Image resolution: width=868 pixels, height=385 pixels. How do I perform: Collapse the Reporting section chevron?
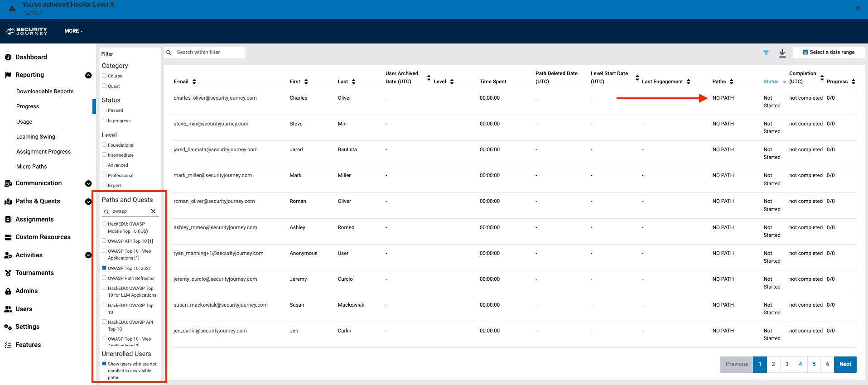tap(88, 75)
